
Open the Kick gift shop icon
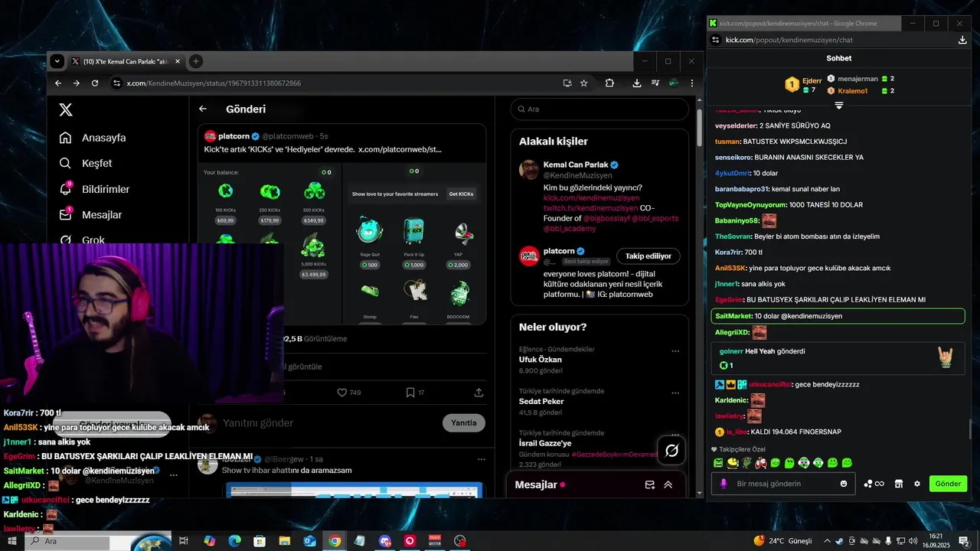[899, 484]
